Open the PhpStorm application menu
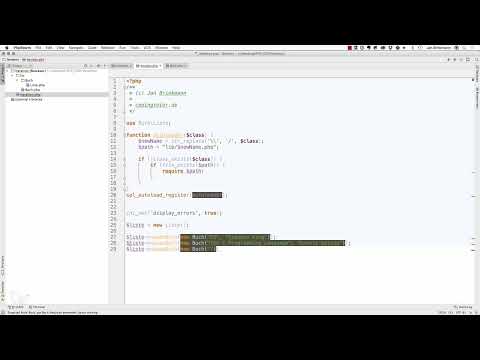Screen dimensions: 480x360 [22, 48]
